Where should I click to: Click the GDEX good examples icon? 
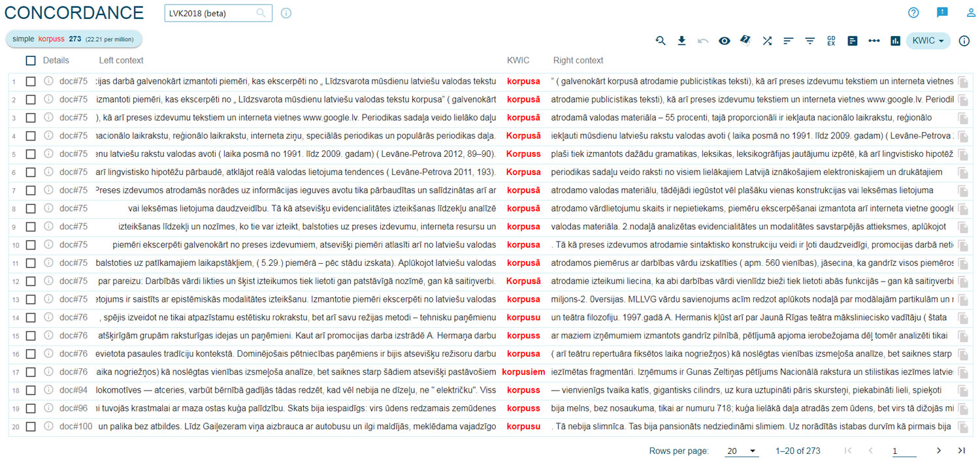831,40
